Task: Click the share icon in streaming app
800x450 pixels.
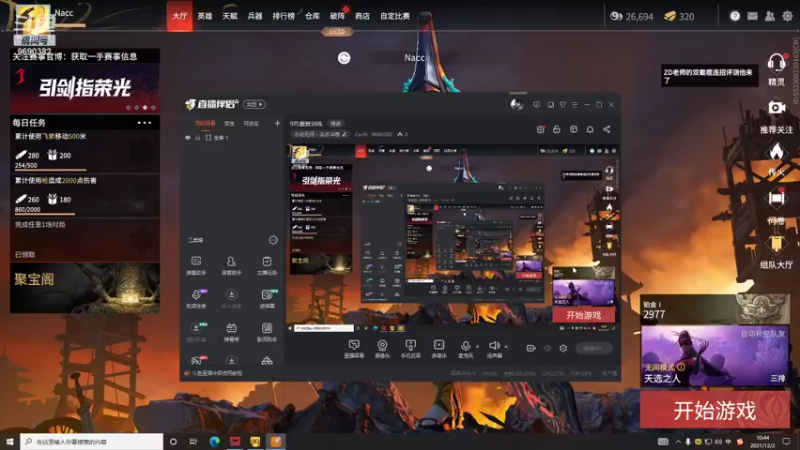Action: tap(607, 129)
